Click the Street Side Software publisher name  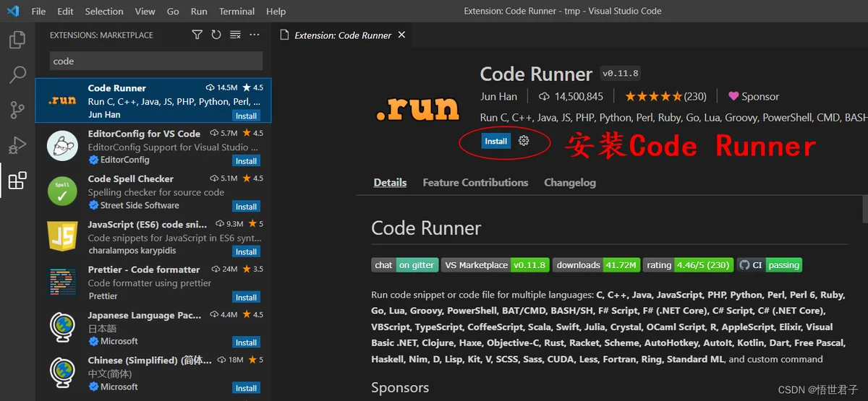click(140, 205)
